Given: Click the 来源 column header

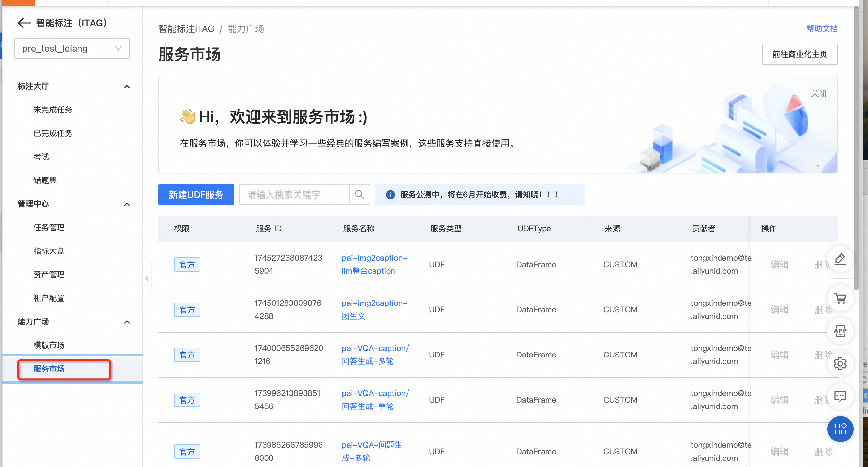Looking at the screenshot, I should pos(612,229).
